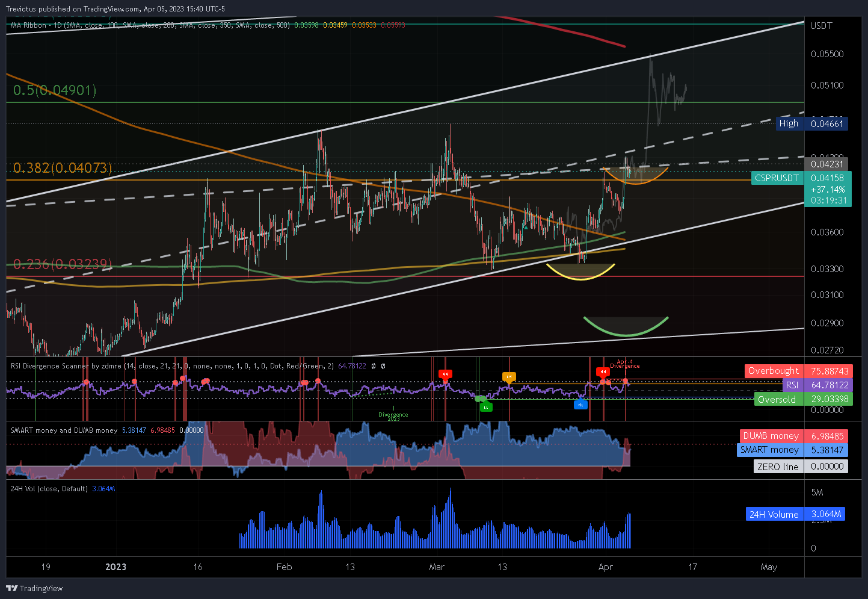
Task: Click the 5M volume axis tick
Action: (x=817, y=492)
